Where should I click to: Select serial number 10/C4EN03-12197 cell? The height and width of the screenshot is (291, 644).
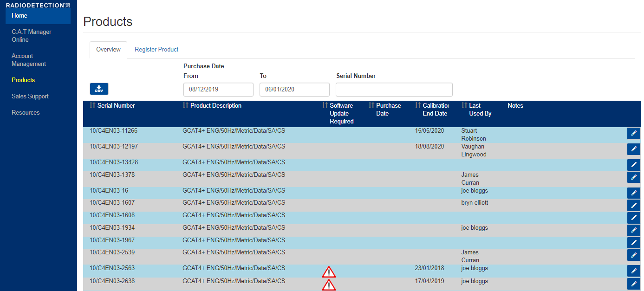113,147
